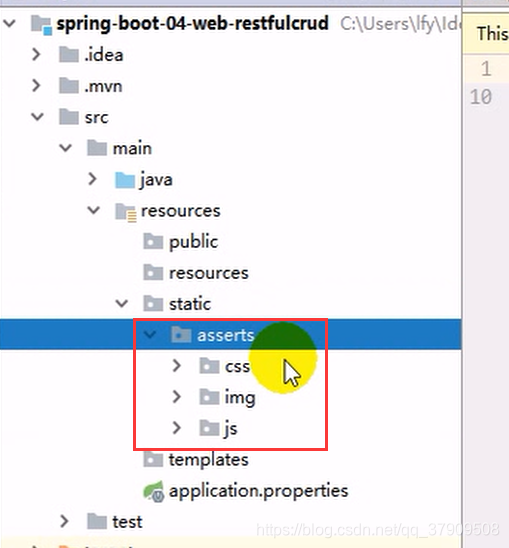Select the src folder label
The image size is (509, 548).
[96, 117]
